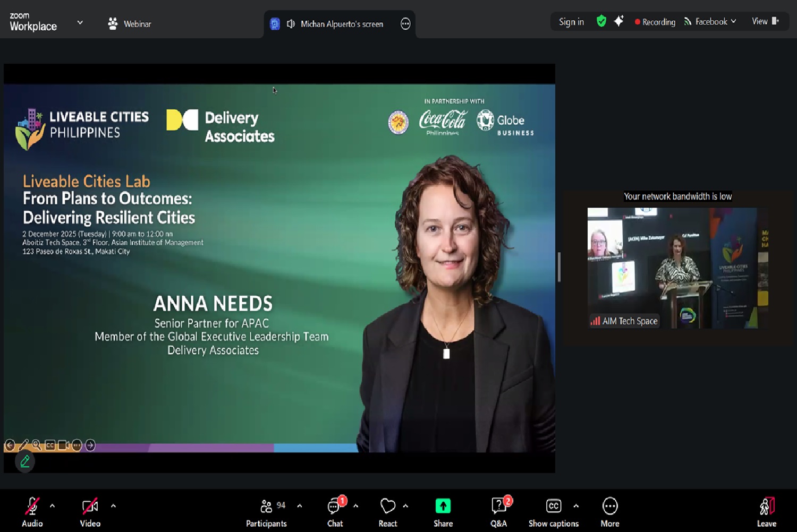Screen dimensions: 797x532
Task: Expand the video options arrow
Action: pyautogui.click(x=113, y=506)
